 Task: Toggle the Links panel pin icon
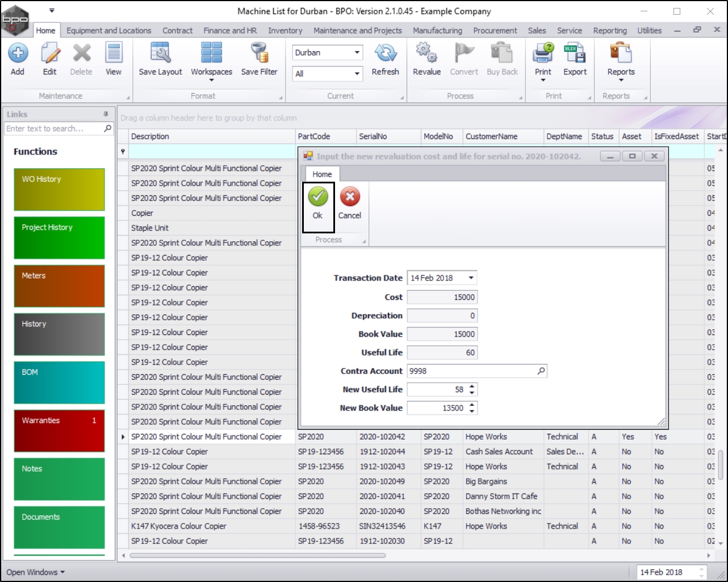pyautogui.click(x=106, y=114)
